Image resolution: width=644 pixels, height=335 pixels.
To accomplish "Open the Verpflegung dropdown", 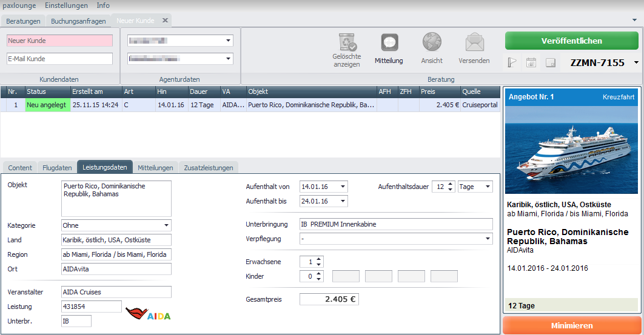I will point(488,239).
